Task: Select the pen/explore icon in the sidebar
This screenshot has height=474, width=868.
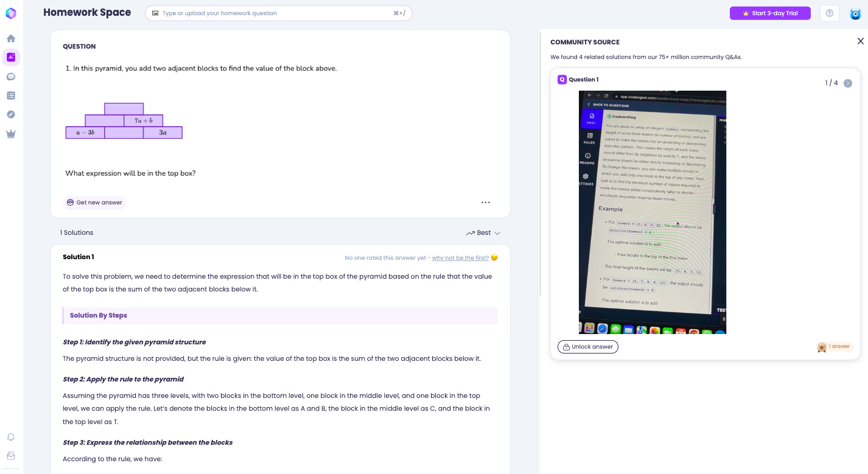Action: [x=10, y=114]
